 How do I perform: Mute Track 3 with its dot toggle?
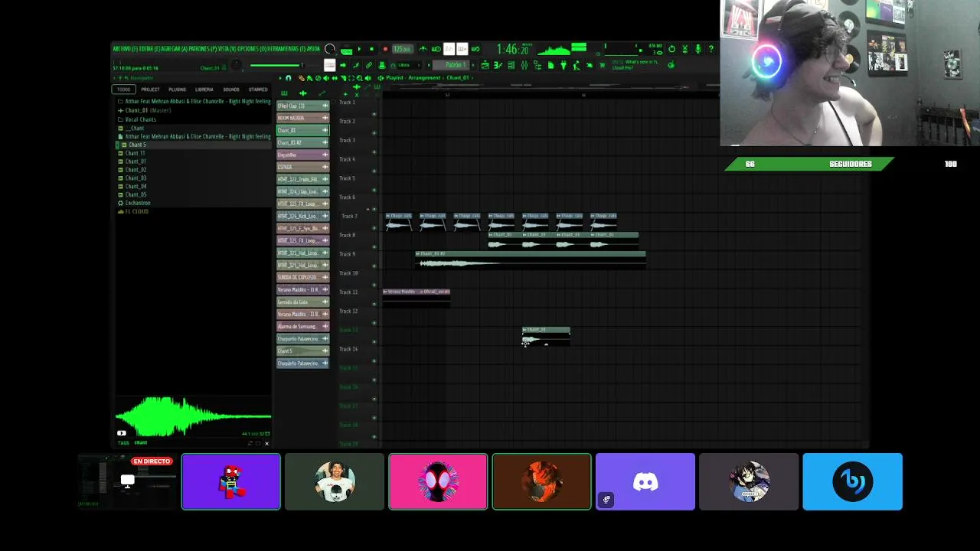coord(374,152)
